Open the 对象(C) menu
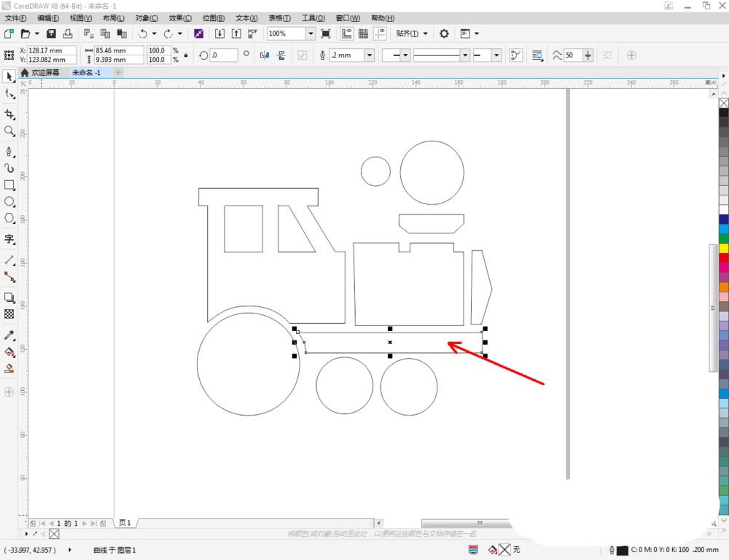The height and width of the screenshot is (560, 729). pyautogui.click(x=147, y=18)
